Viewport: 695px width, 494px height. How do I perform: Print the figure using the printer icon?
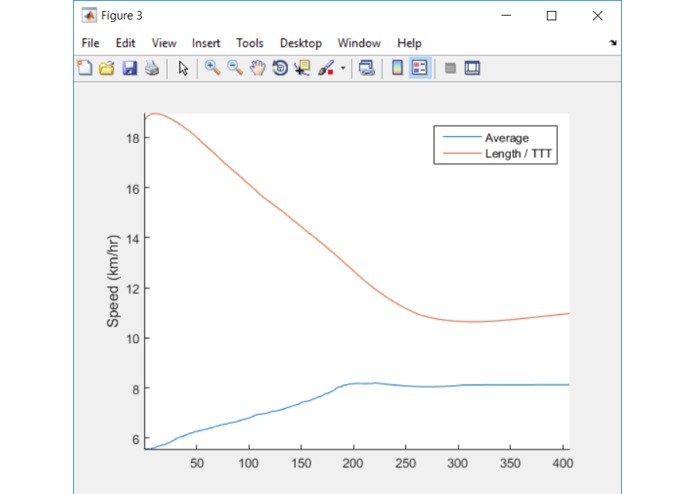(x=152, y=68)
